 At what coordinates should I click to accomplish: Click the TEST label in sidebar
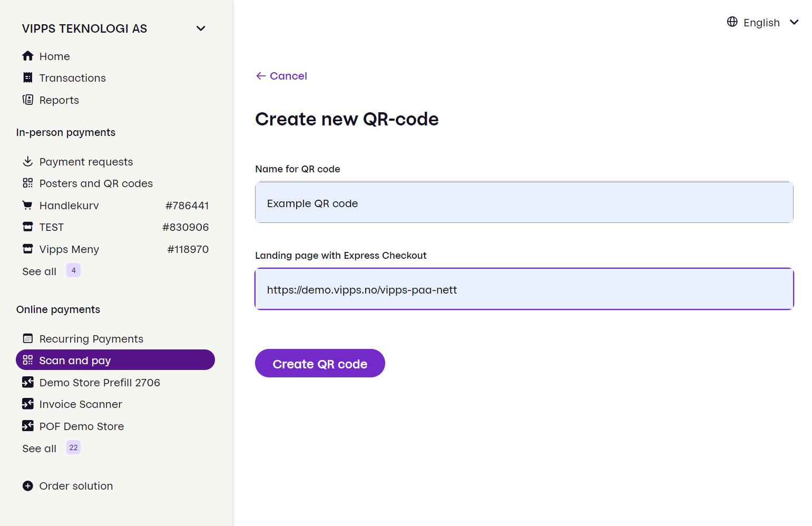pos(52,227)
